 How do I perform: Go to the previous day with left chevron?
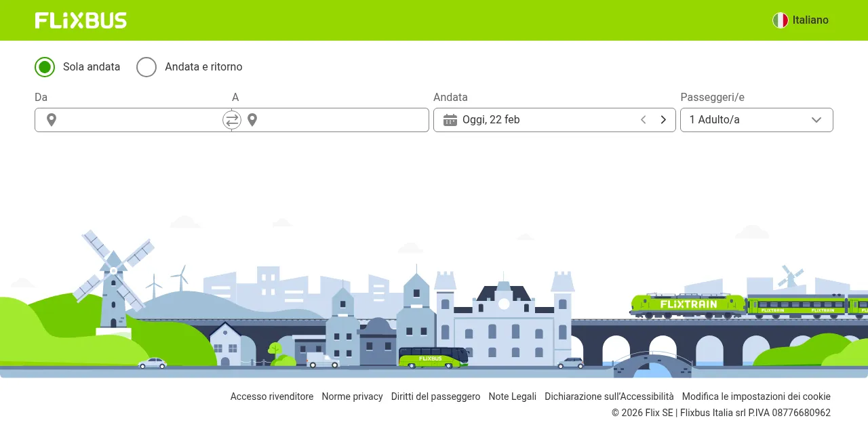(x=644, y=120)
